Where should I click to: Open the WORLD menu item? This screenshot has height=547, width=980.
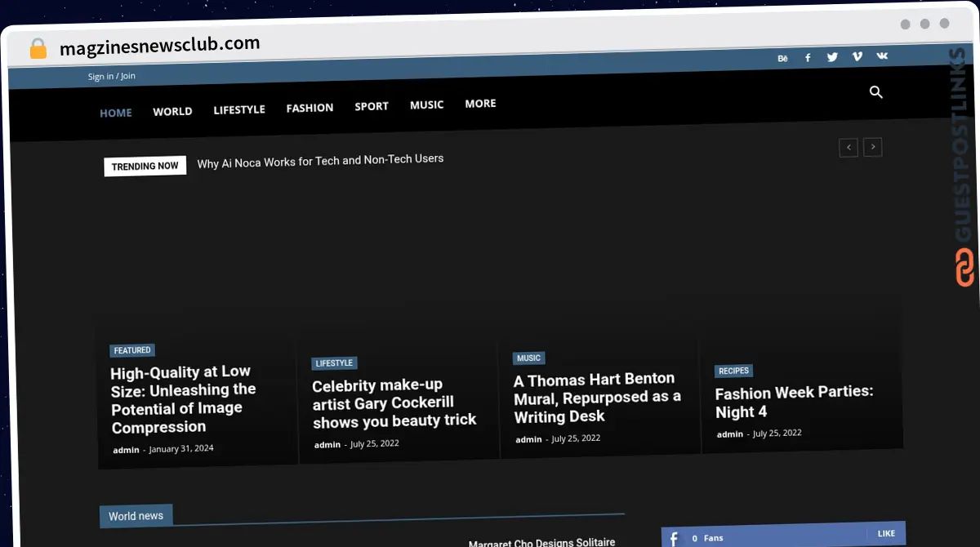172,111
